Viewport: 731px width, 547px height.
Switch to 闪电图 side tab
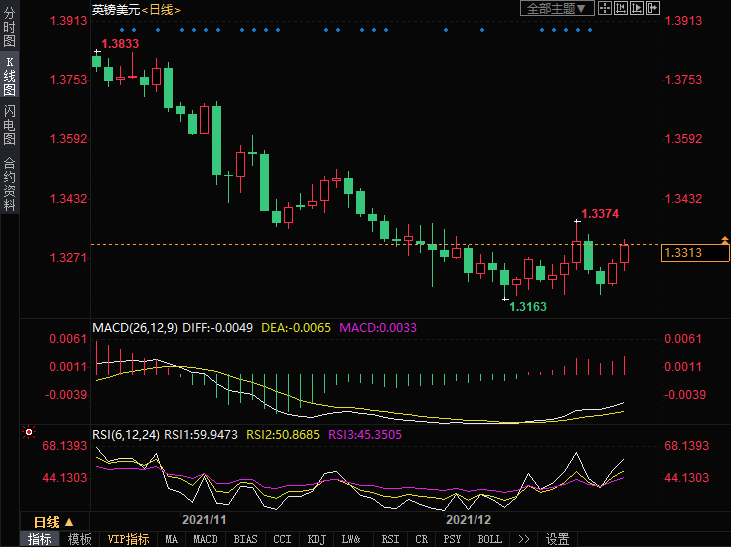tap(9, 125)
